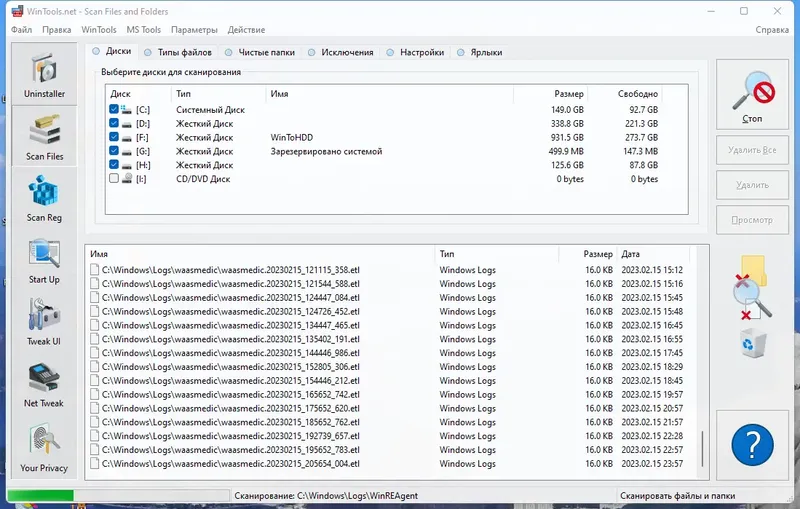Click the CD/DVD I: drive icon

127,179
